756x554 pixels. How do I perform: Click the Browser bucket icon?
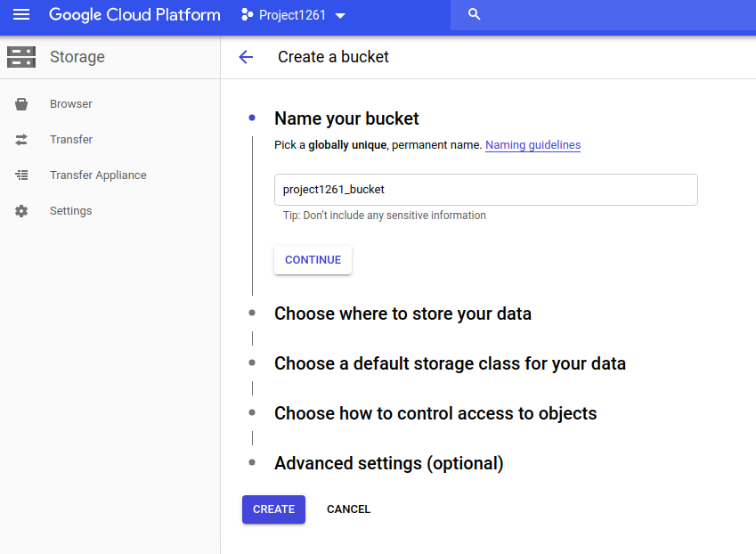[x=21, y=104]
